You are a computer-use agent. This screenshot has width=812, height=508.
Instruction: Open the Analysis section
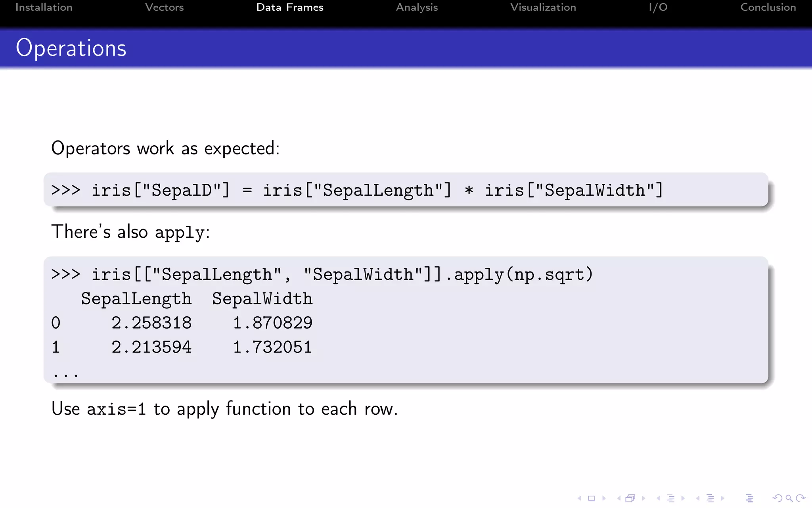(417, 8)
